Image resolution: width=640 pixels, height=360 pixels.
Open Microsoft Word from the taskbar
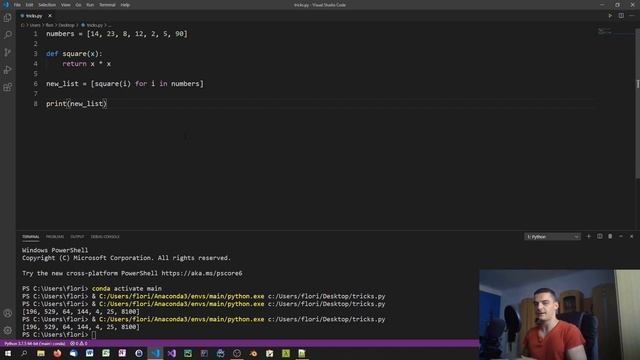89,353
